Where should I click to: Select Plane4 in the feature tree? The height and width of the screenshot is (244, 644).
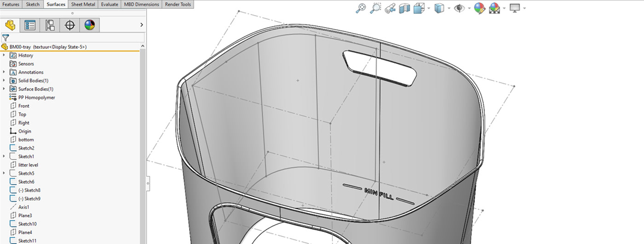(21, 232)
